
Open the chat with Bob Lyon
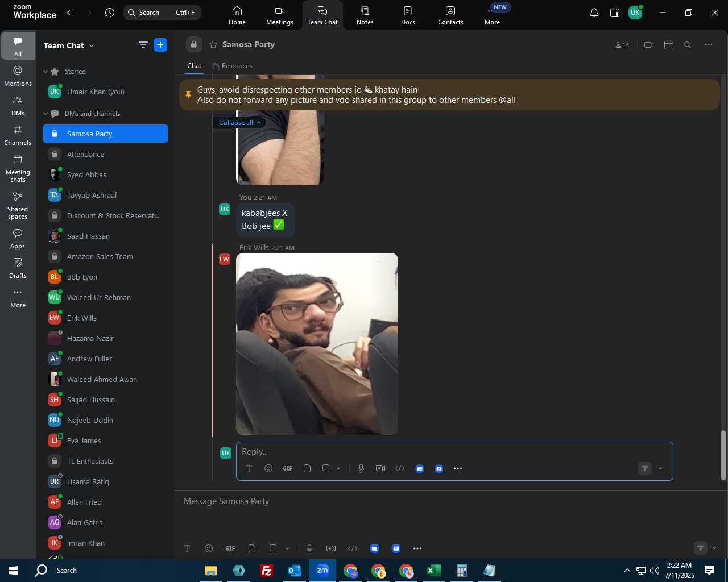[106, 277]
